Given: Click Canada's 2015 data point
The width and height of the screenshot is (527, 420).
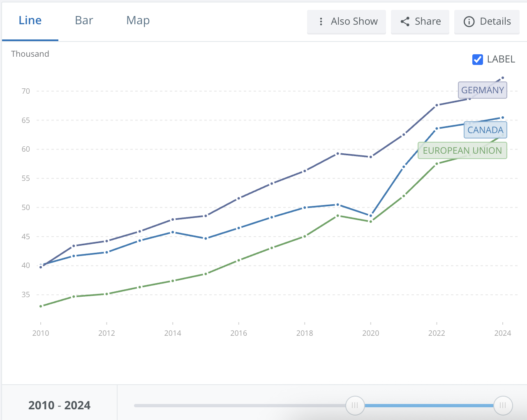Looking at the screenshot, I should tap(206, 238).
